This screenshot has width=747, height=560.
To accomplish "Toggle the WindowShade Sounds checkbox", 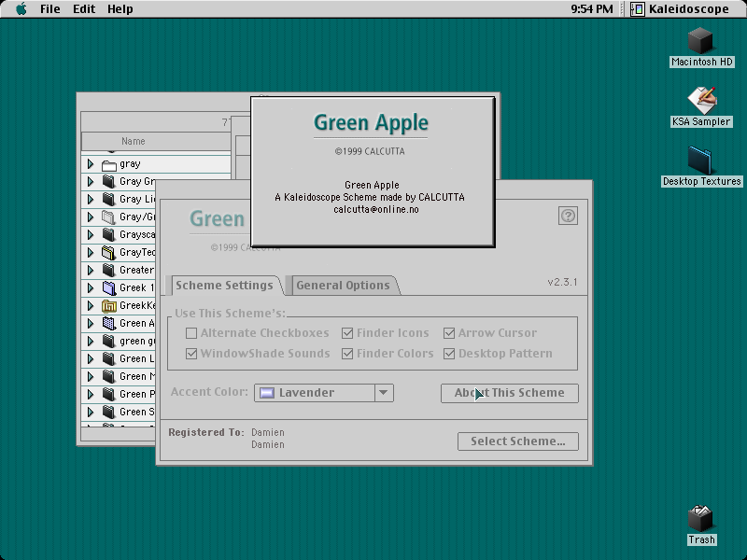I will coord(191,354).
